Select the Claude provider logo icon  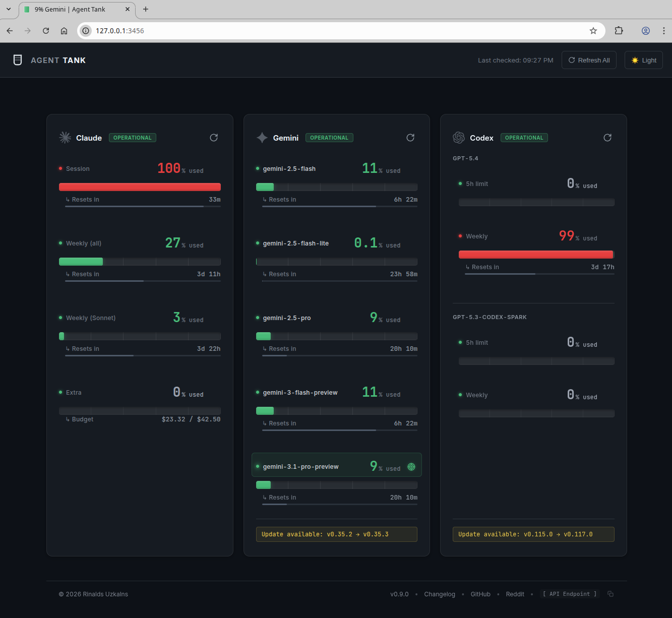pos(65,137)
